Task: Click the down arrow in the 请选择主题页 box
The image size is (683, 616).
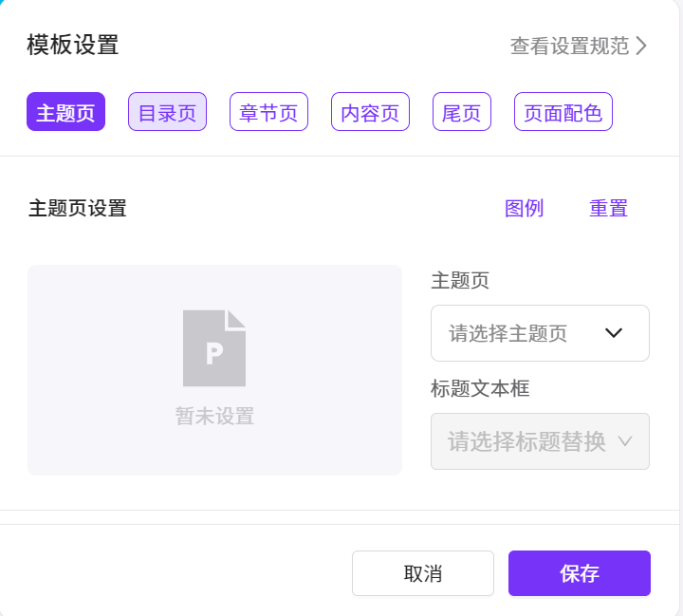Action: (x=614, y=333)
